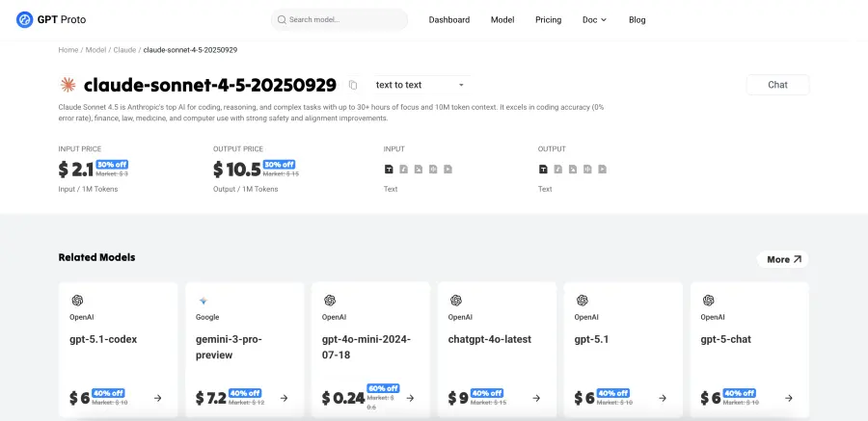This screenshot has height=421, width=868.
Task: Click the '30% off' badge beside $ 10.5
Action: (279, 165)
